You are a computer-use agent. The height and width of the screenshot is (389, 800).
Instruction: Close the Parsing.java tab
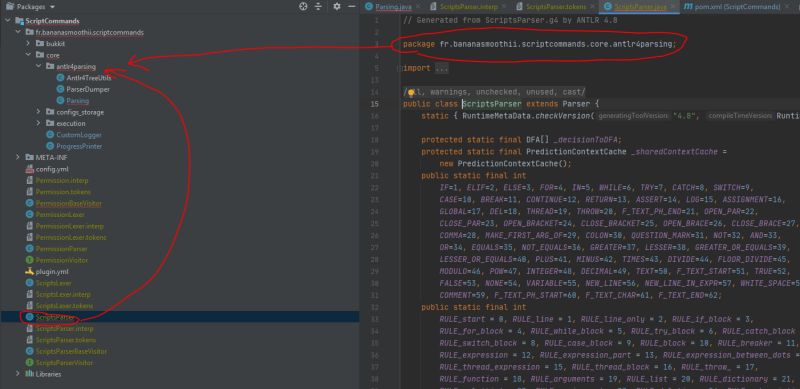(x=418, y=7)
